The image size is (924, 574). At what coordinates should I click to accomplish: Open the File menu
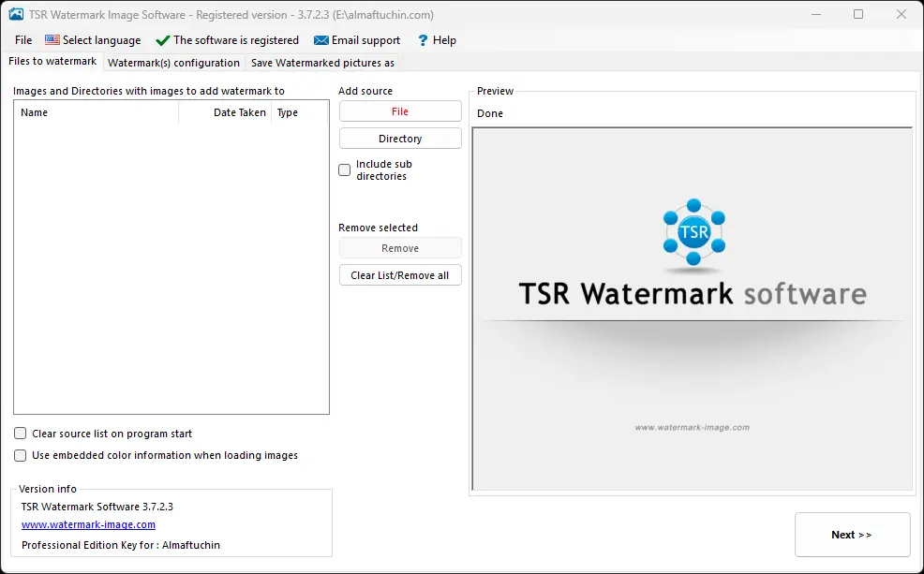coord(23,40)
